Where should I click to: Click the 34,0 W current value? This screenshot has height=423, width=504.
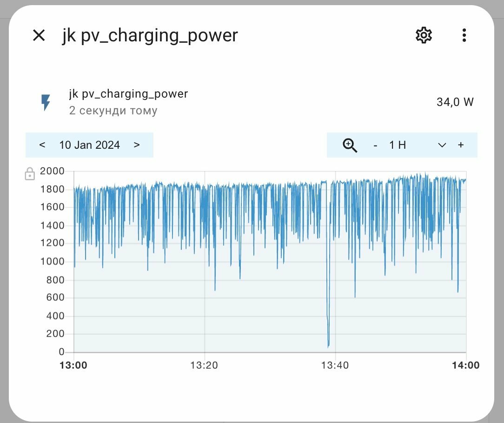click(x=455, y=102)
